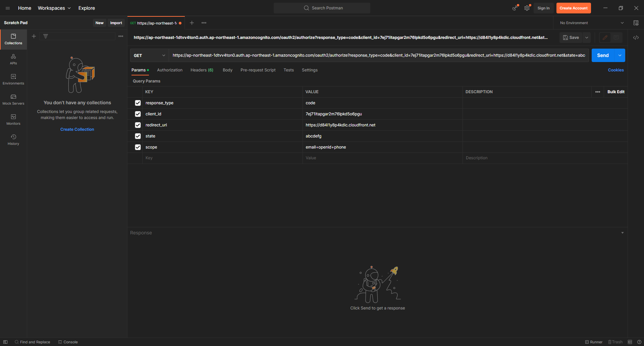This screenshot has width=644, height=346.
Task: Click into the request URL field
Action: pos(379,55)
